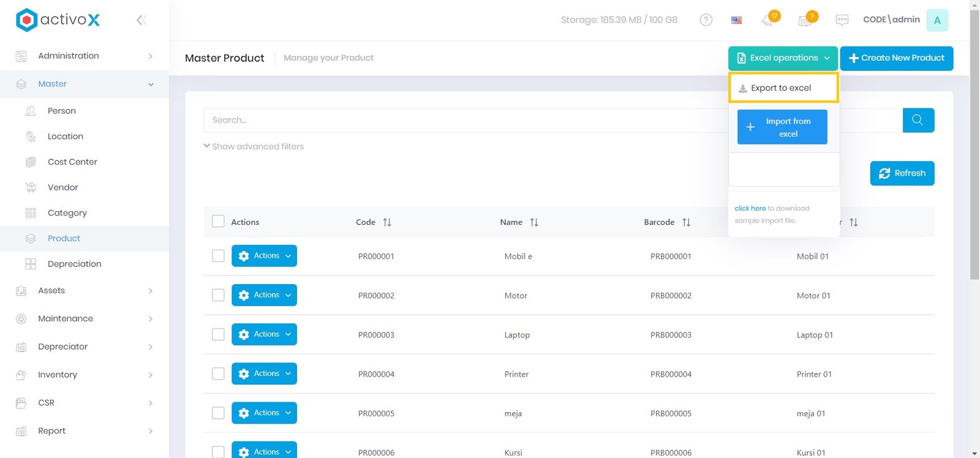The image size is (980, 458).
Task: Choose Export to excel option
Action: click(x=783, y=88)
